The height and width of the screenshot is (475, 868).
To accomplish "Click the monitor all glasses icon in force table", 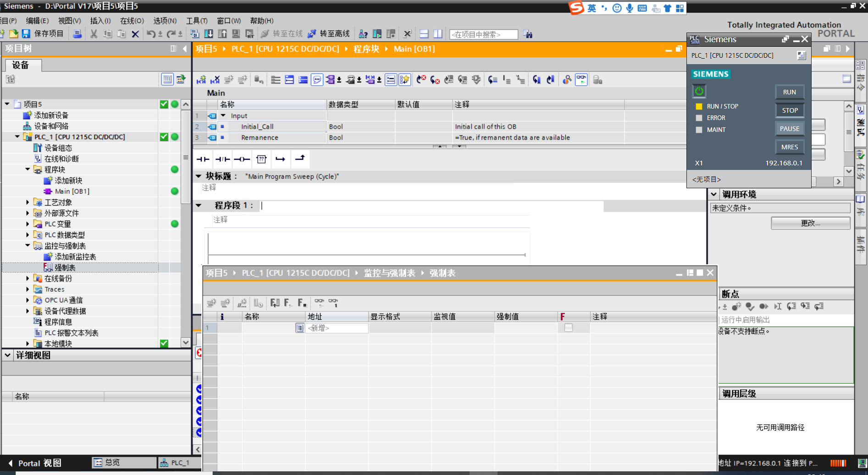I will [319, 303].
